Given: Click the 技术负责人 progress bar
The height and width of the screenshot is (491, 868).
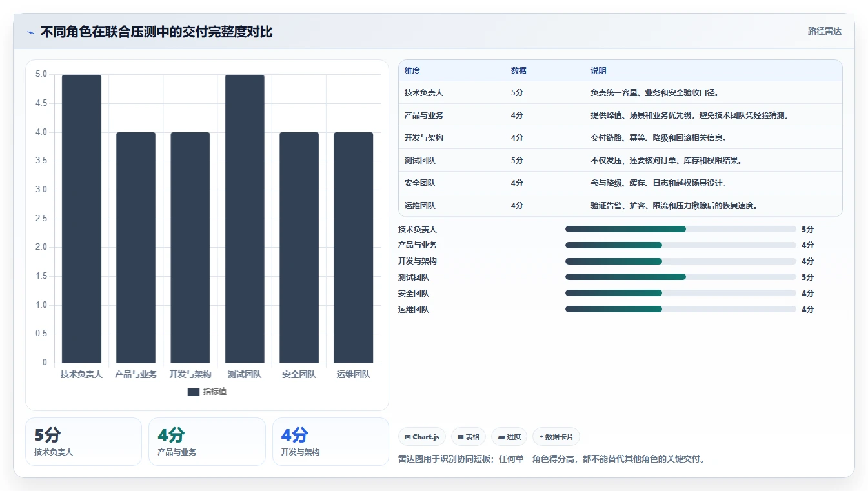Looking at the screenshot, I should [681, 229].
